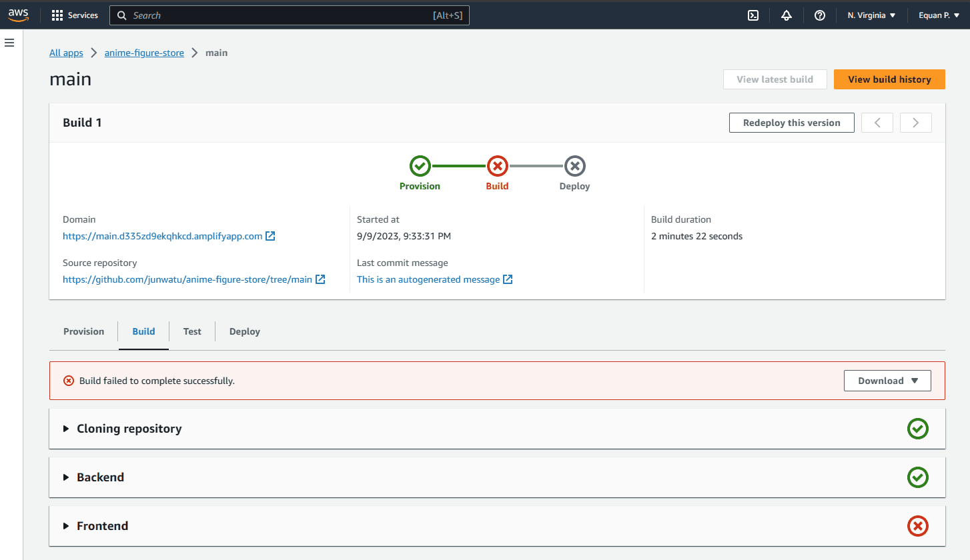This screenshot has width=970, height=560.
Task: Open the Equan P. account dropdown
Action: [x=939, y=15]
